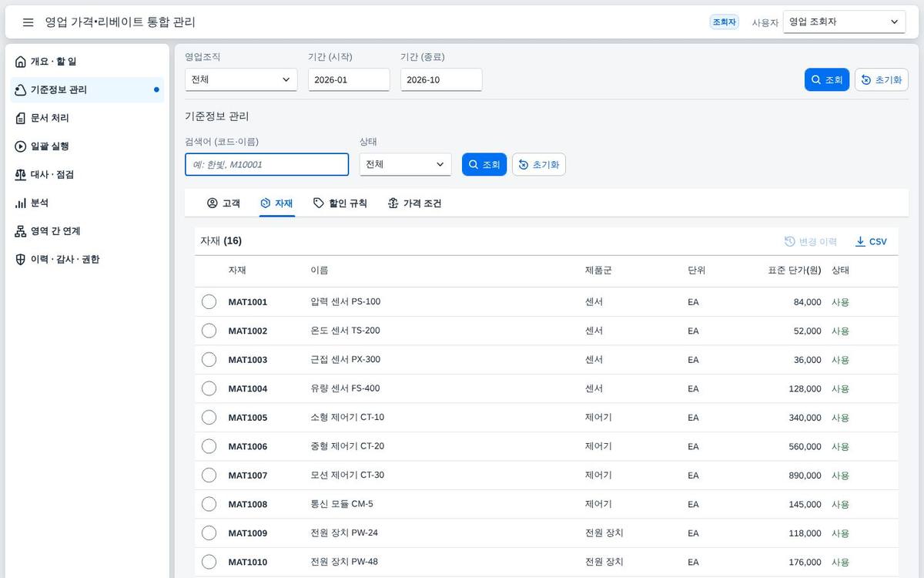Select the radio button for MAT1001

point(209,301)
